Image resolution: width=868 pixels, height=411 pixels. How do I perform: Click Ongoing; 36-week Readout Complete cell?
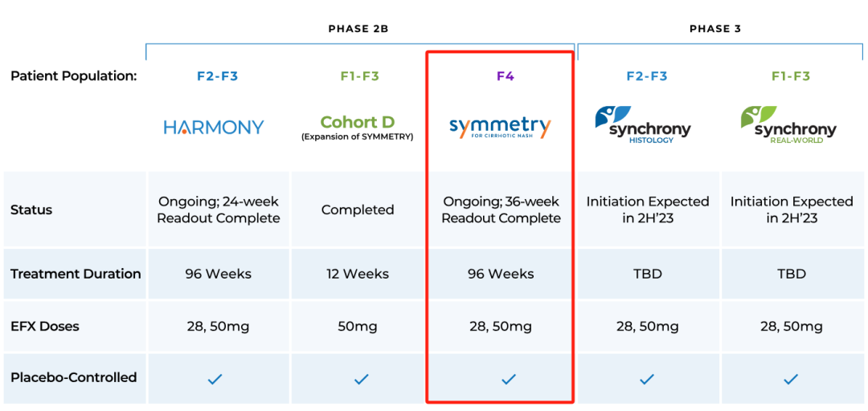pyautogui.click(x=501, y=210)
